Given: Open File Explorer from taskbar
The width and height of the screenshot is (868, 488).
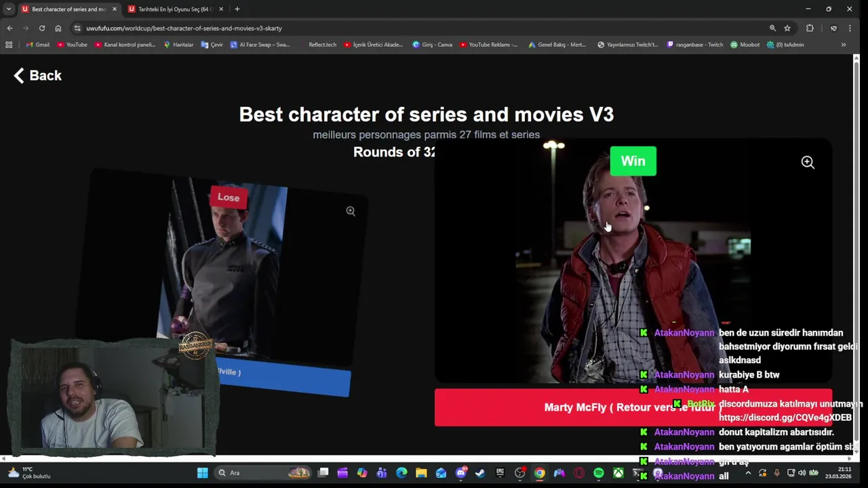Looking at the screenshot, I should tap(421, 473).
